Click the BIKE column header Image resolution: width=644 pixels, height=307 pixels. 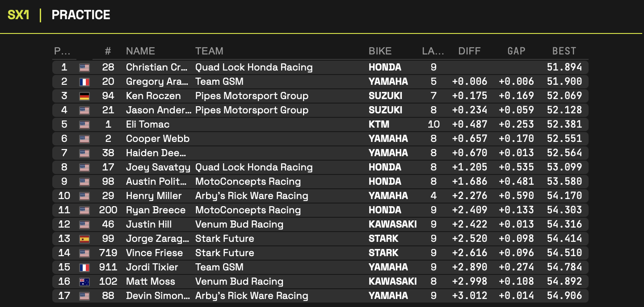pos(380,51)
